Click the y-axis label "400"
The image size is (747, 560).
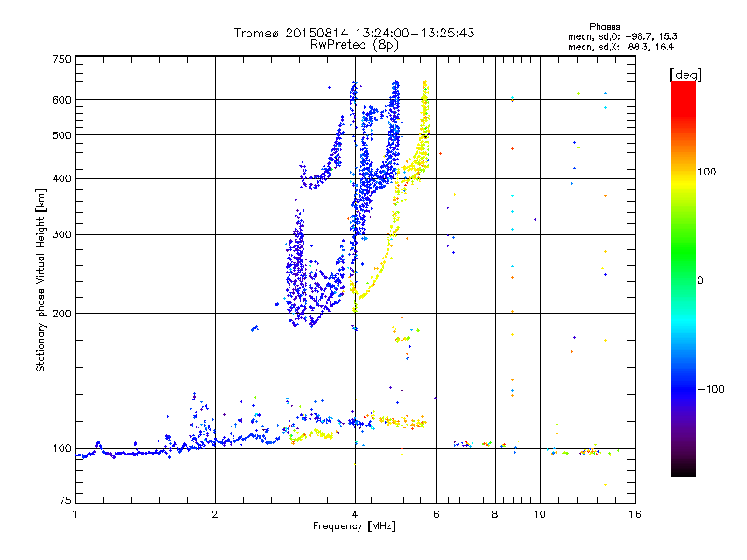coord(62,178)
